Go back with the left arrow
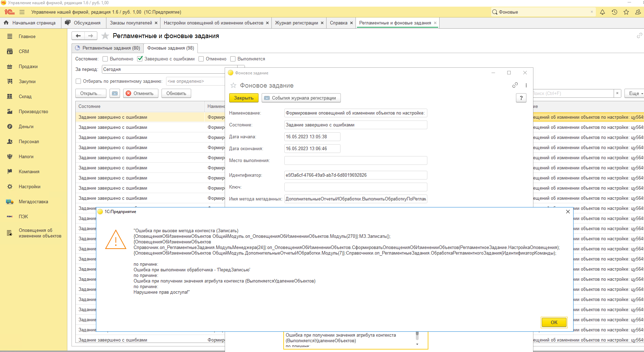The width and height of the screenshot is (644, 352). [78, 36]
